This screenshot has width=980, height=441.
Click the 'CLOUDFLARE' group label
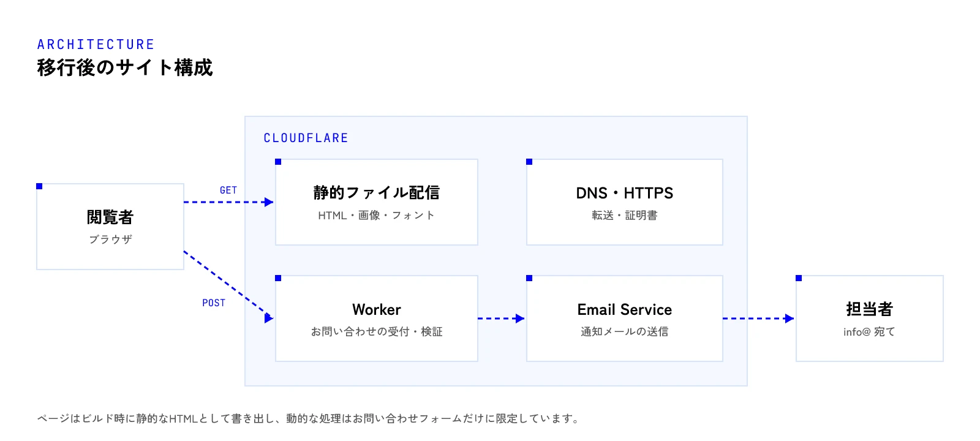306,138
